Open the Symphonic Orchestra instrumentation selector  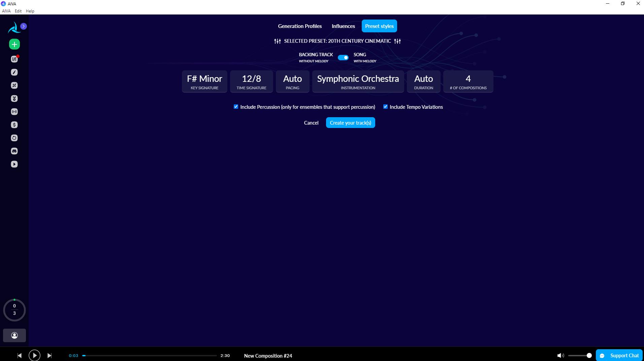(x=358, y=81)
